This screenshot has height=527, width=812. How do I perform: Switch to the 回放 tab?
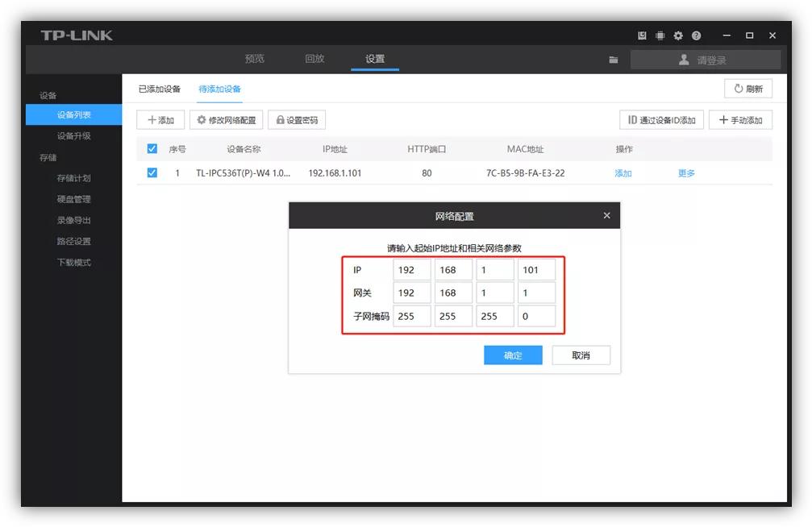pos(314,58)
